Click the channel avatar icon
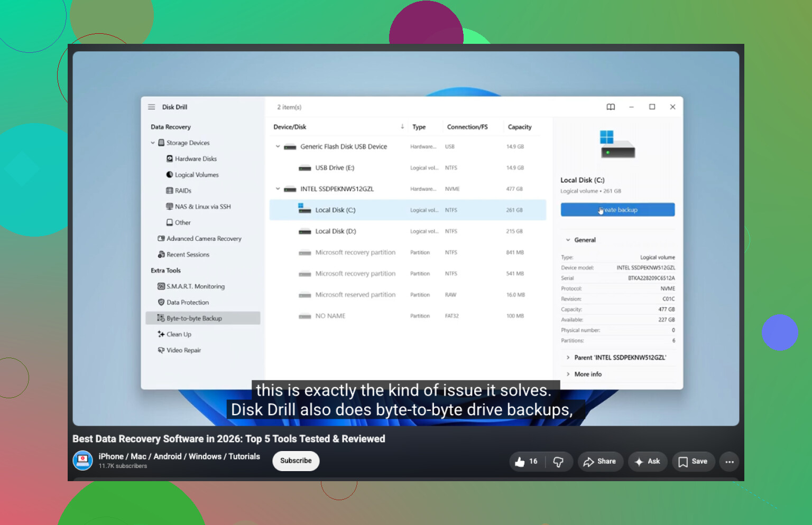 (82, 461)
